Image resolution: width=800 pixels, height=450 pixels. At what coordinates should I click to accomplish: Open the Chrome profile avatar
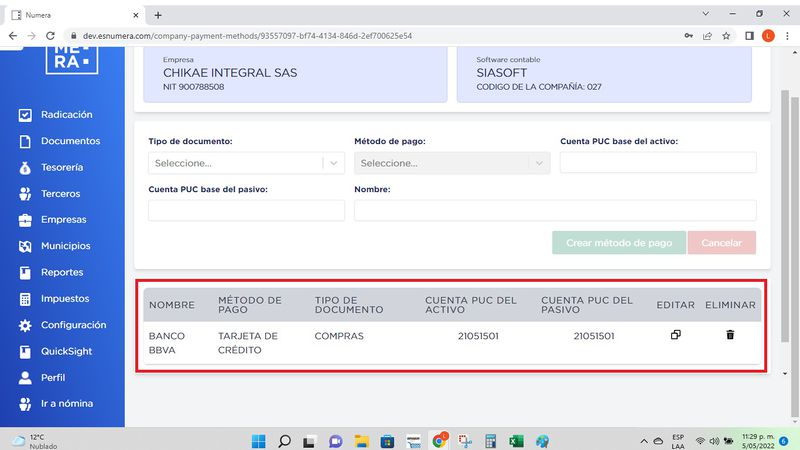click(x=768, y=36)
